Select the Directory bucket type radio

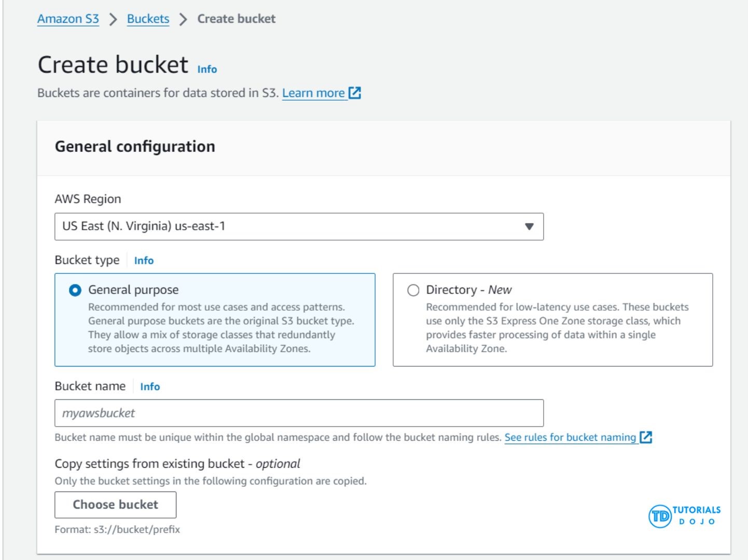click(413, 290)
